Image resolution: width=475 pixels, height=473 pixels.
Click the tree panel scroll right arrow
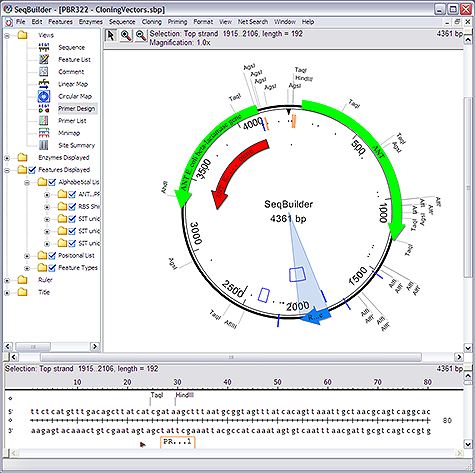click(95, 347)
